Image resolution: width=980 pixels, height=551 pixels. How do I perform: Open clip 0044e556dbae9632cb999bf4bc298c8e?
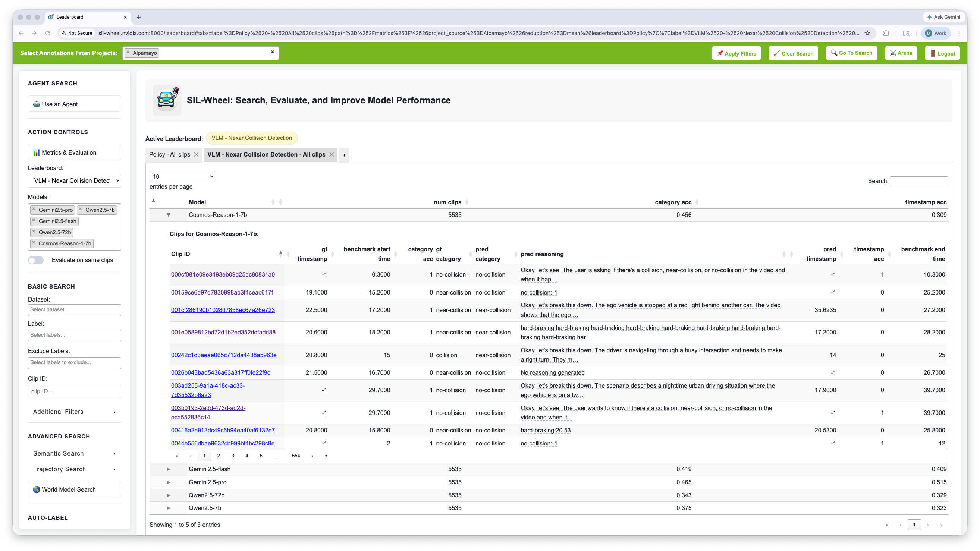223,443
